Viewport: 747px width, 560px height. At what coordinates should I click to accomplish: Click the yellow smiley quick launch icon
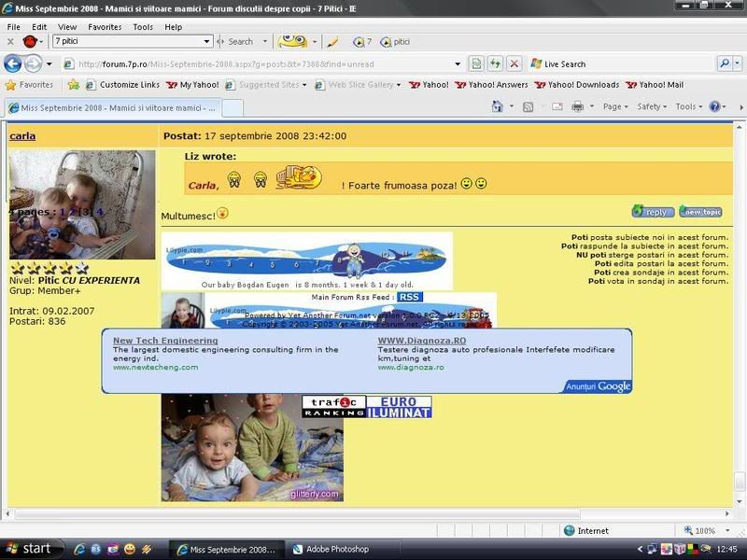pyautogui.click(x=129, y=549)
